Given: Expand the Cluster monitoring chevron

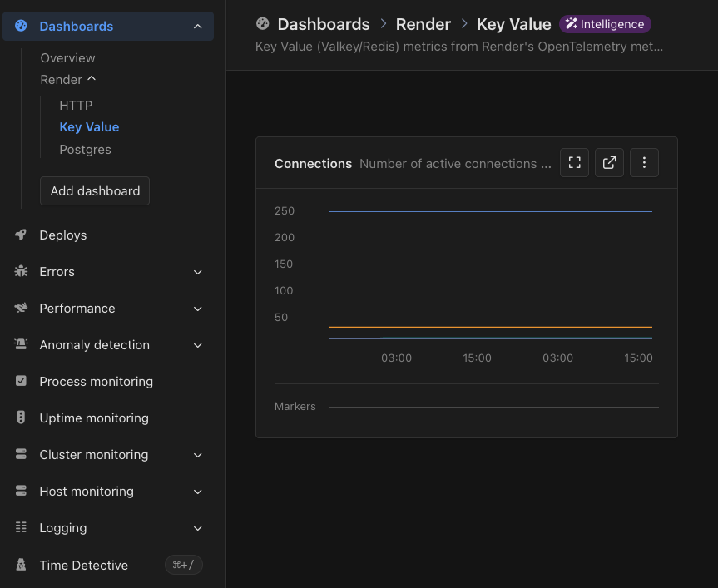Looking at the screenshot, I should coord(197,455).
